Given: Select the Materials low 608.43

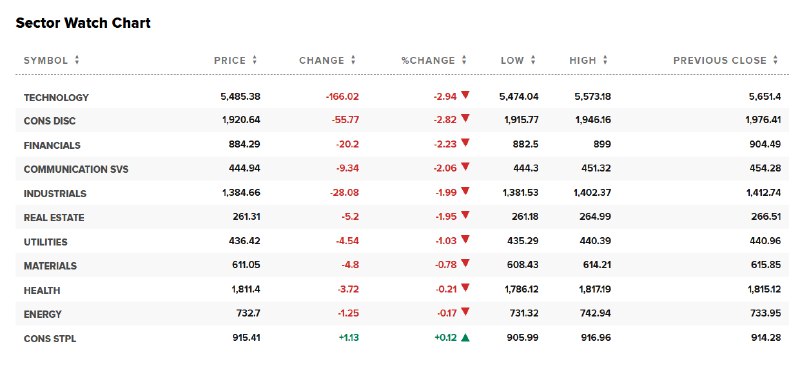Looking at the screenshot, I should (x=522, y=265).
